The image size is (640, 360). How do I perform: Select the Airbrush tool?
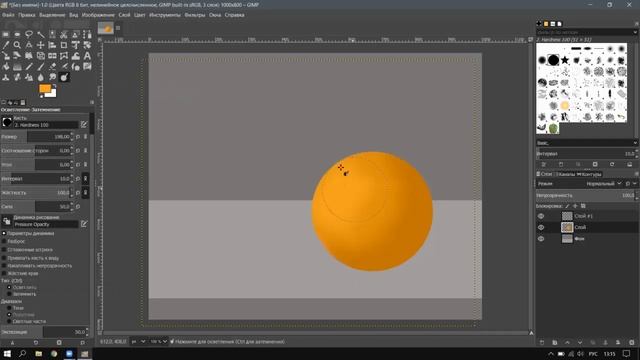[64, 67]
